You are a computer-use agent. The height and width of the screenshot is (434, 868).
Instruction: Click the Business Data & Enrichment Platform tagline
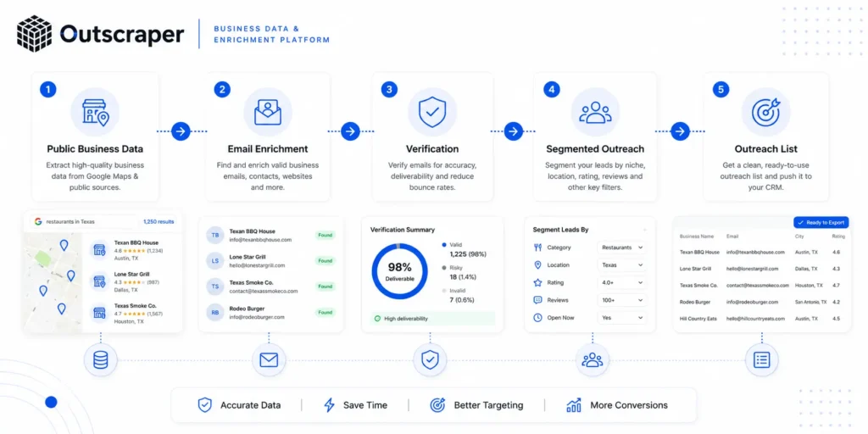pos(272,34)
